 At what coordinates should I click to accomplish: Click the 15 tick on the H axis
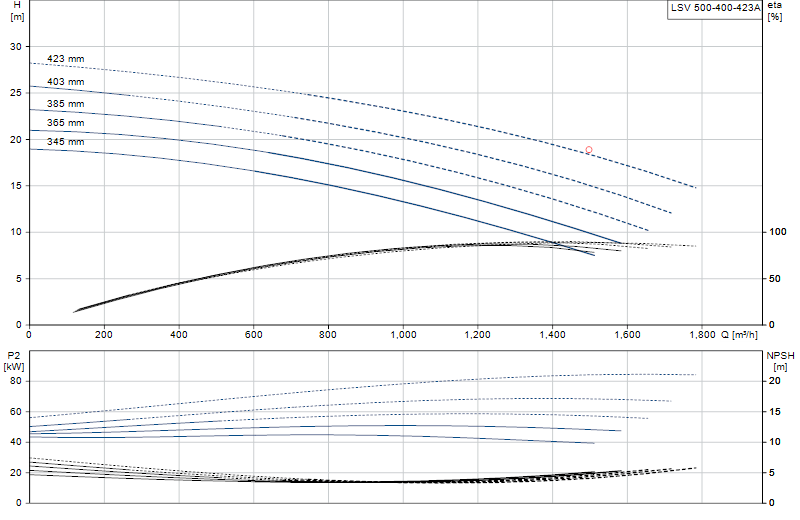pos(16,186)
